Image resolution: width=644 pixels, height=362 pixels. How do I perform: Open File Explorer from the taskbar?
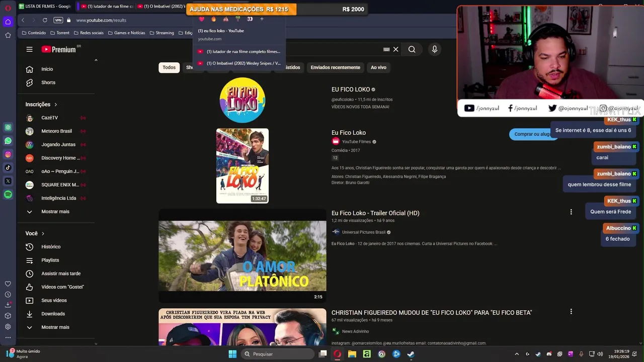[x=352, y=354]
